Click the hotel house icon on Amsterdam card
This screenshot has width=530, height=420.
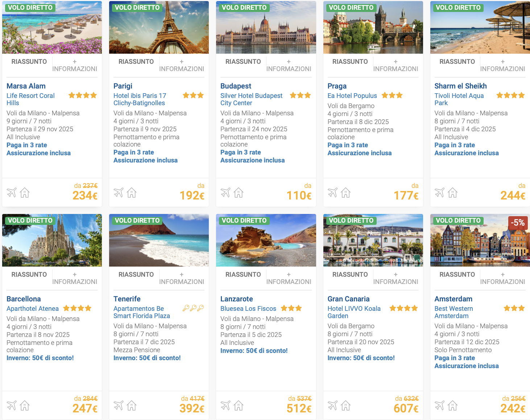(452, 405)
